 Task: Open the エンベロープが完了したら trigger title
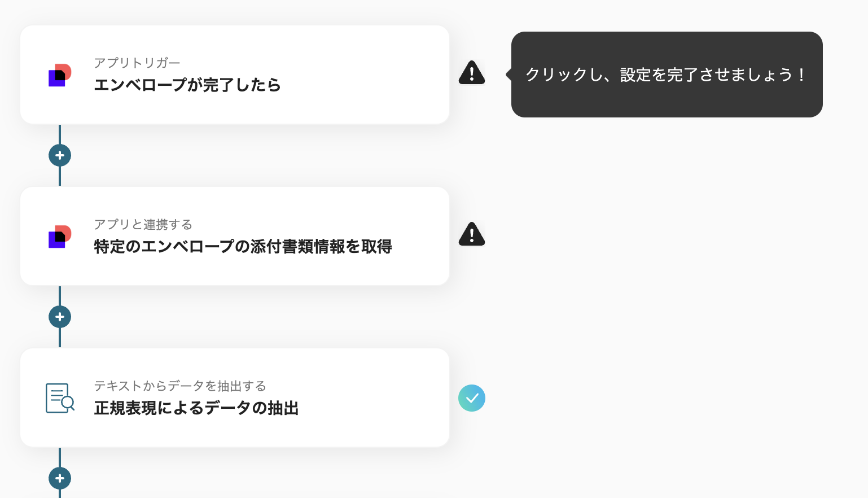(x=187, y=85)
